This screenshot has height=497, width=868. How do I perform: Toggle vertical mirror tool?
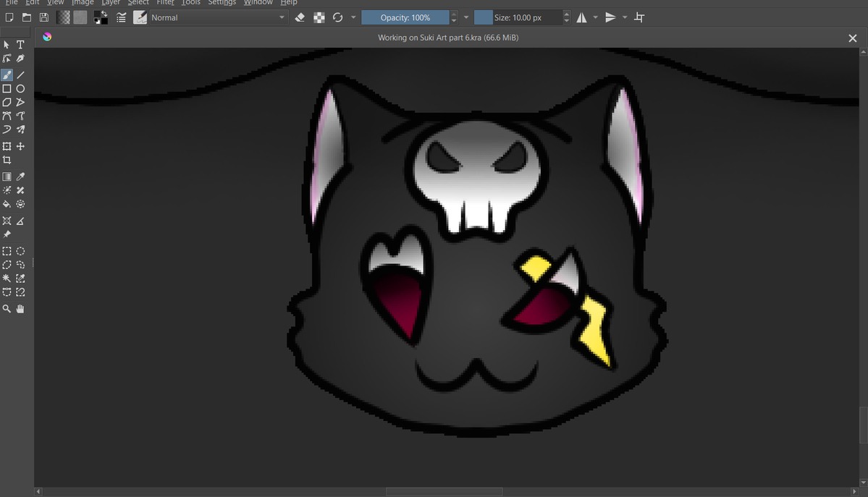(x=610, y=17)
